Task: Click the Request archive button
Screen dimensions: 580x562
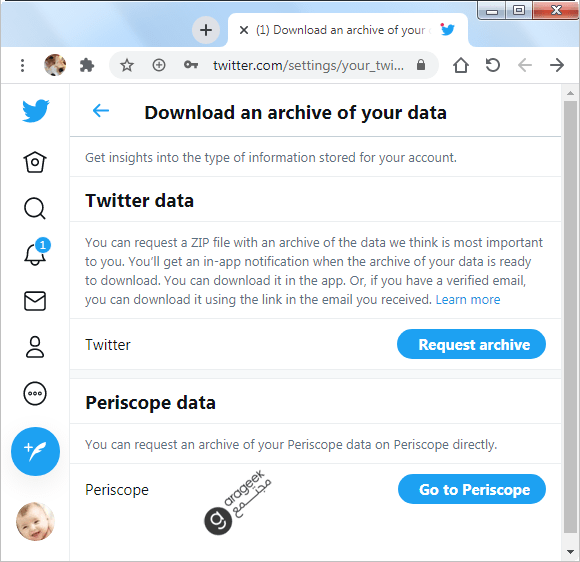Action: (471, 344)
